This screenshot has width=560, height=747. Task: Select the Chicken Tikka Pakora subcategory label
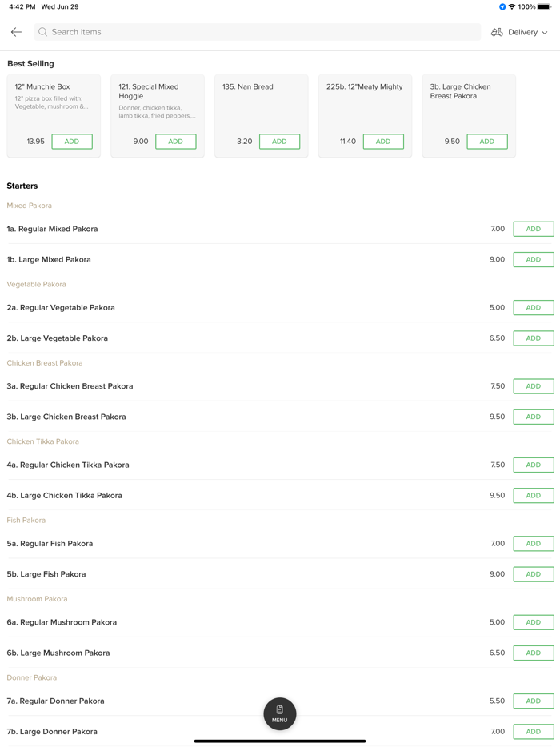click(43, 441)
